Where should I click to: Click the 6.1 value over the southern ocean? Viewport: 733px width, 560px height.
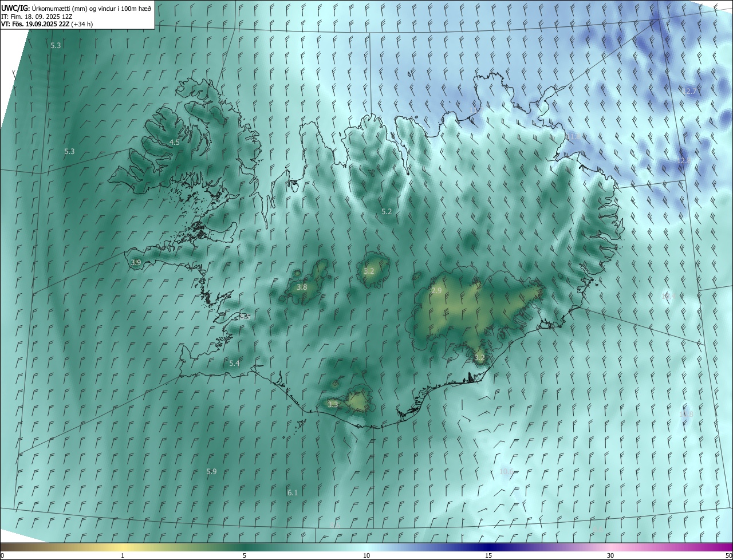tap(292, 492)
